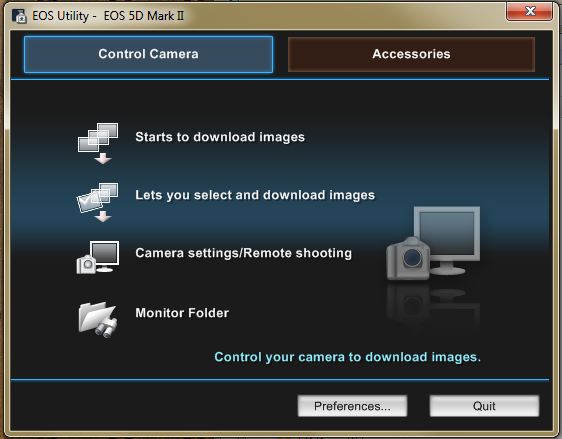Click the 'EOS Utility - EOS 5D Mark II' title text
This screenshot has height=439, width=562.
tap(108, 16)
